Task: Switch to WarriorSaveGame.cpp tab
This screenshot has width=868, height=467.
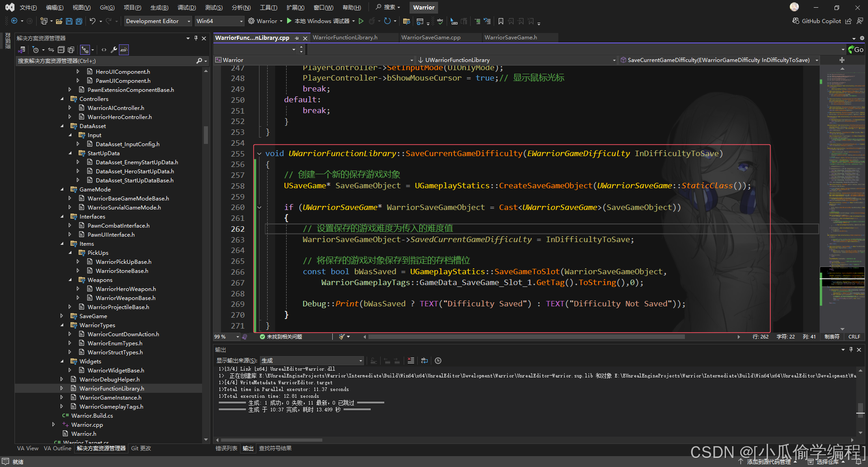Action: tap(431, 38)
